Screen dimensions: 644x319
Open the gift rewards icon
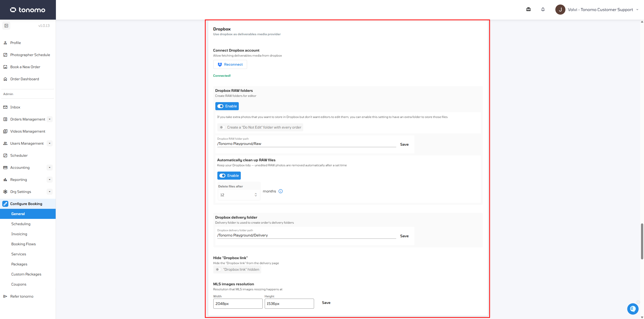coord(528,10)
